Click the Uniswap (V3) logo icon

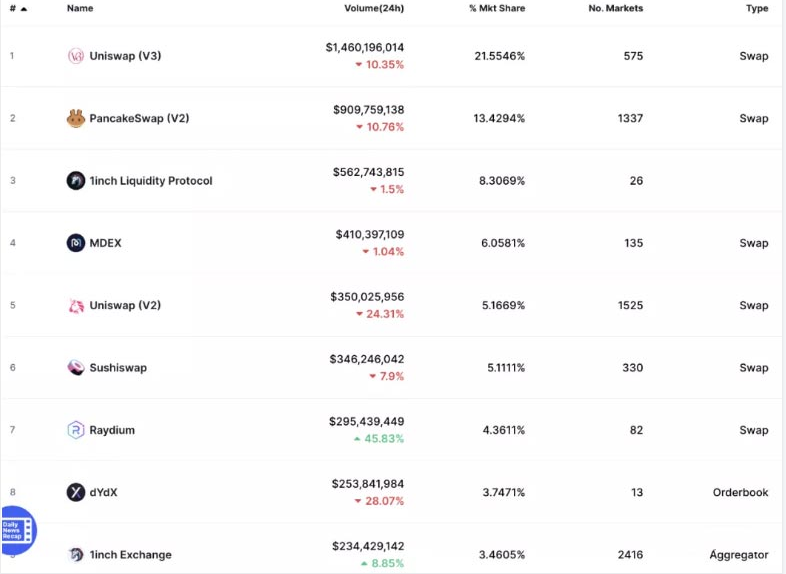(x=76, y=56)
